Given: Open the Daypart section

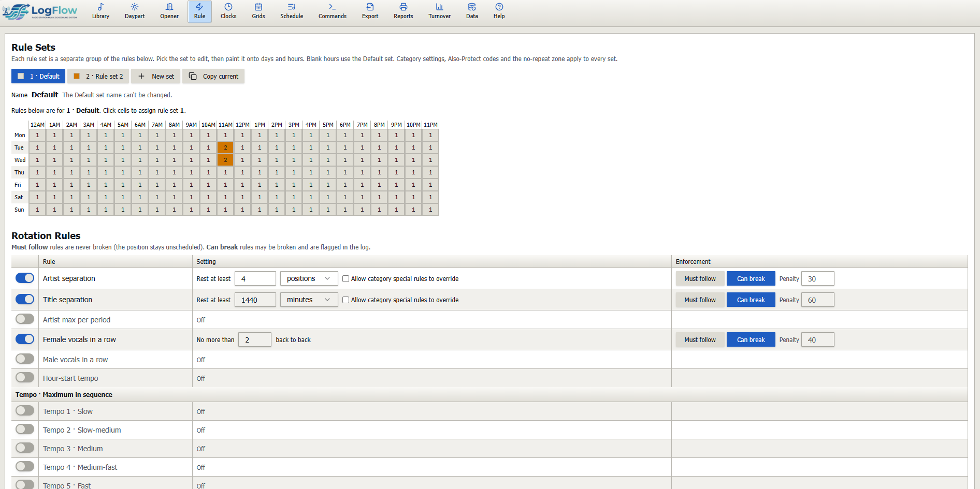Looking at the screenshot, I should [x=135, y=11].
